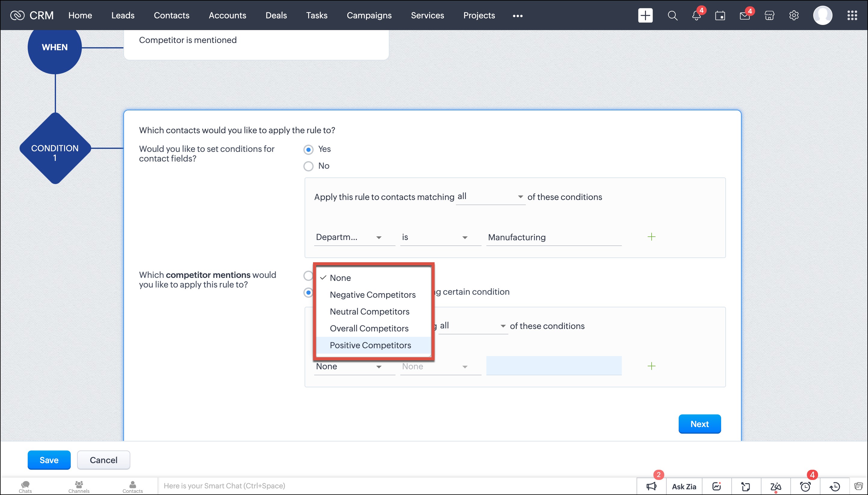Click the announcements megaphone icon
This screenshot has height=495, width=868.
click(x=651, y=486)
